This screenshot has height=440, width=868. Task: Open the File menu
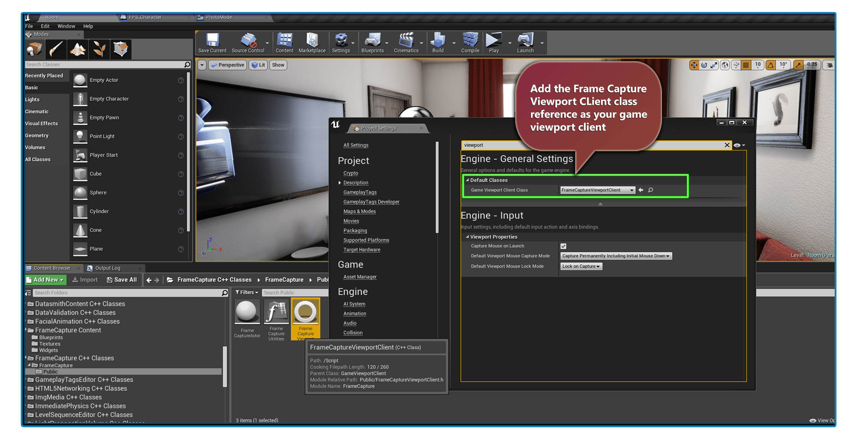29,26
